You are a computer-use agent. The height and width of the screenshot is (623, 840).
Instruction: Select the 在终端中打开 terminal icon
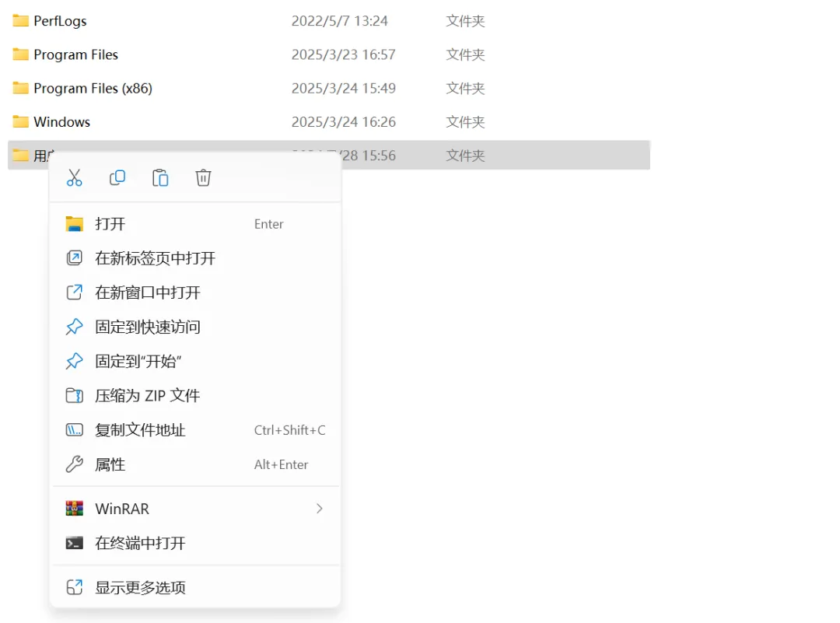coord(74,543)
